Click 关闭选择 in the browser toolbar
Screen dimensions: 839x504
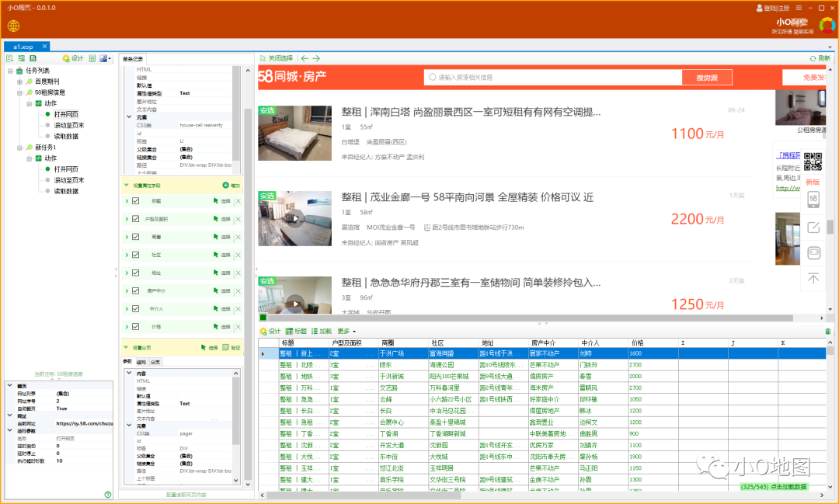coord(276,58)
